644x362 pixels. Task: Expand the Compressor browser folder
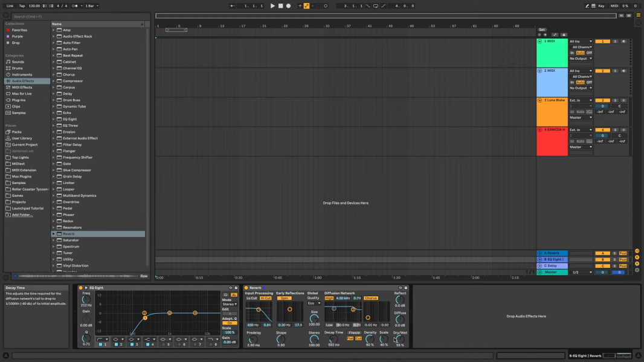click(53, 81)
